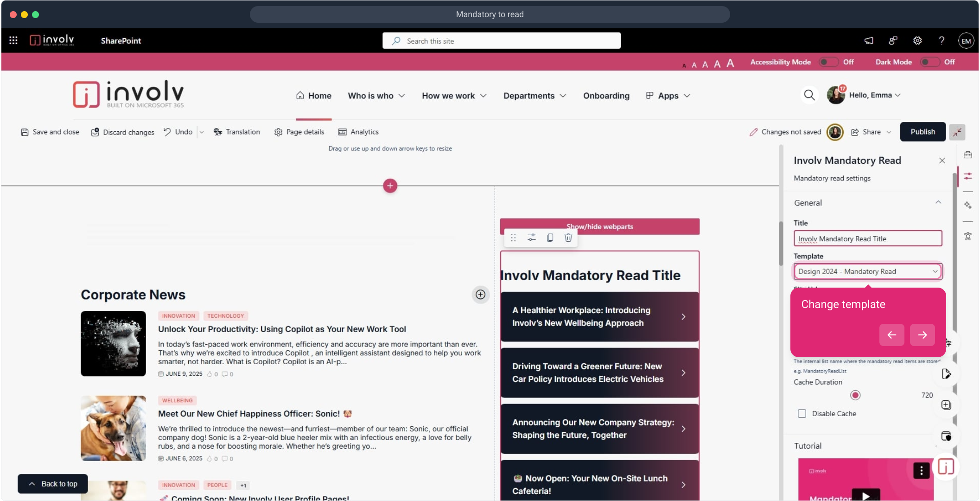Open the settings gear in top bar
Screen dimensions: 980x501
(917, 40)
